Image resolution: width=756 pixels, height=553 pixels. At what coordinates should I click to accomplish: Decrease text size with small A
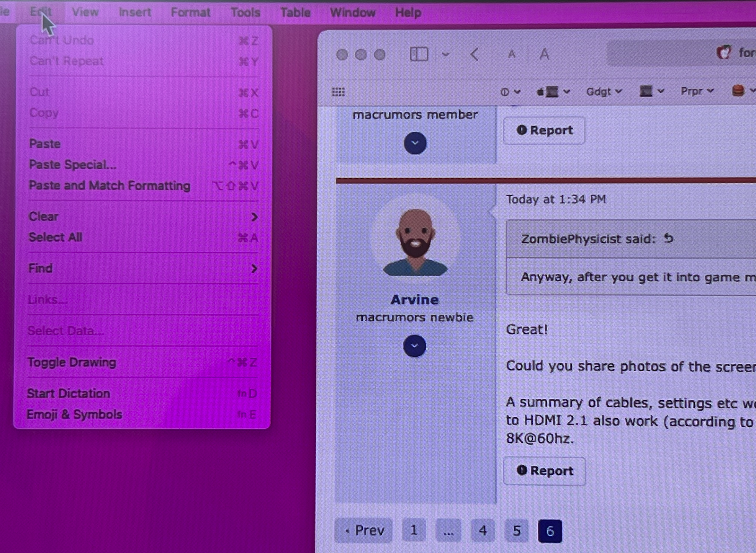pyautogui.click(x=512, y=54)
